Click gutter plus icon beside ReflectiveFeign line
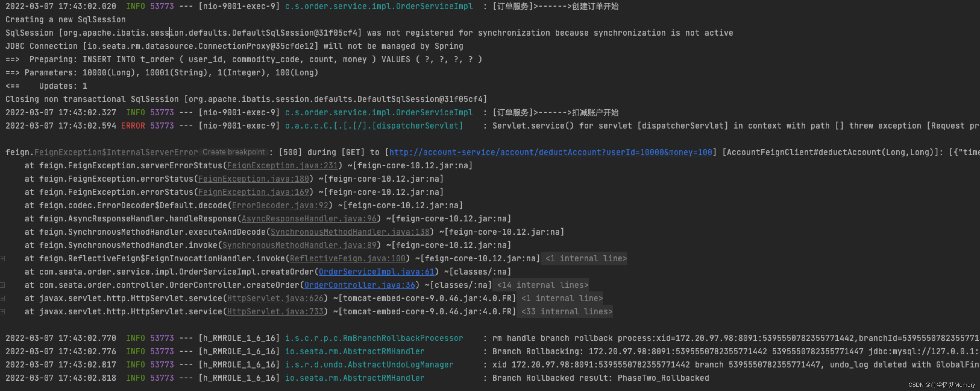 [3, 259]
